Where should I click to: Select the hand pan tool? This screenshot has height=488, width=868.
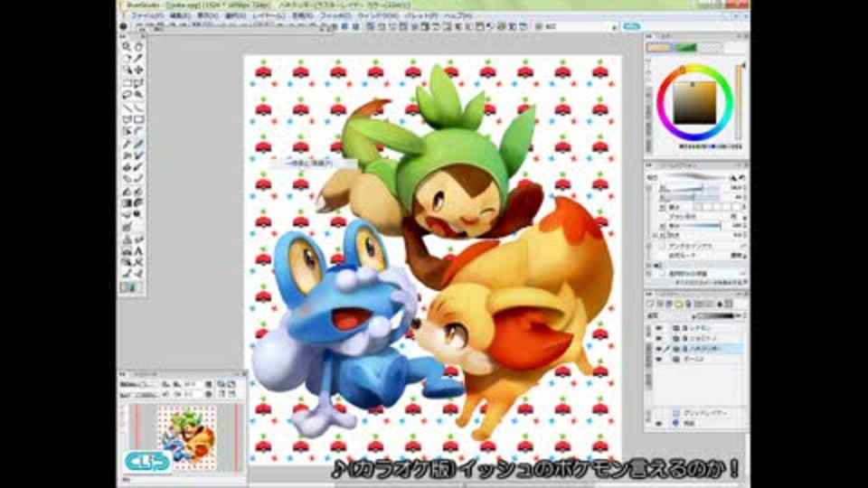(x=138, y=46)
